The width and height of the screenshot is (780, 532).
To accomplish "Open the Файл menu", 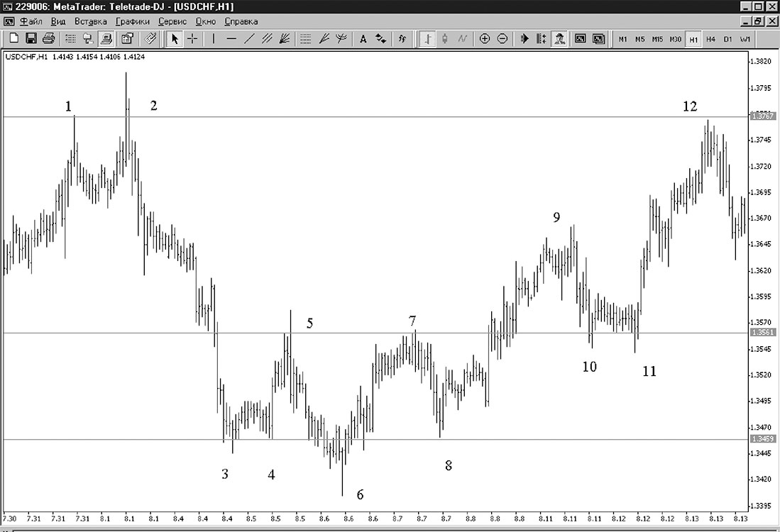I will (31, 21).
